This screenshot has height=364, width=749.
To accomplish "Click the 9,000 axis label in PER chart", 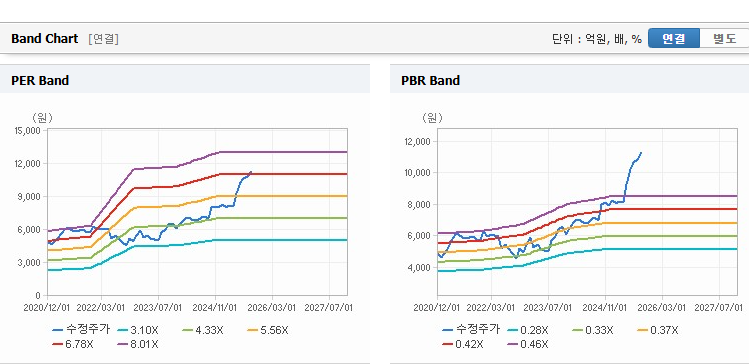I will click(x=30, y=196).
